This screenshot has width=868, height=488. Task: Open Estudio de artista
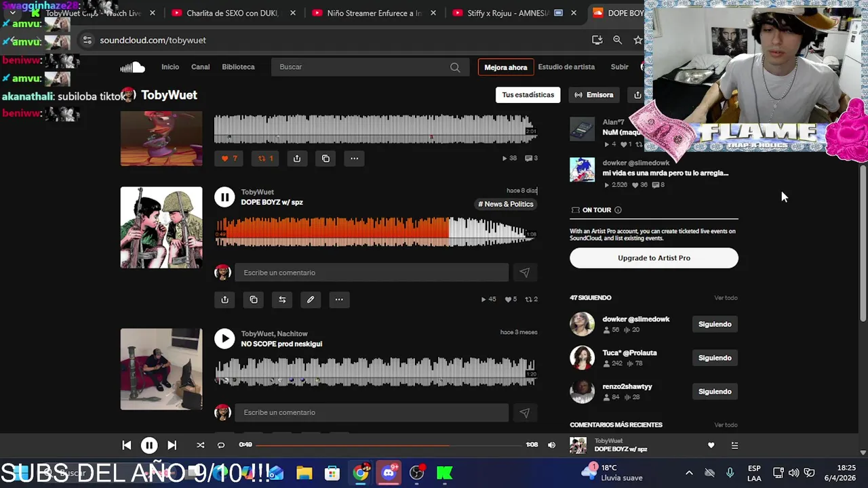click(x=566, y=67)
